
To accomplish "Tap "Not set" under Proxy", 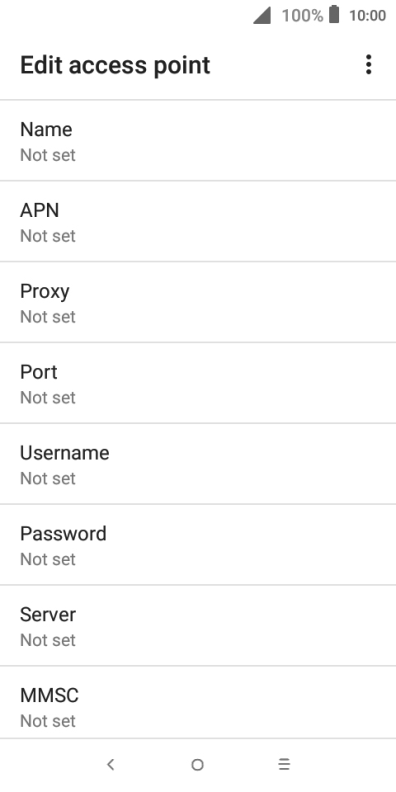I will pyautogui.click(x=48, y=317).
